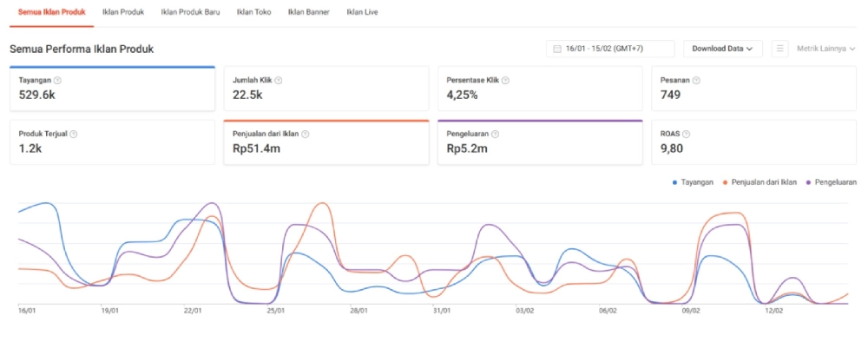Open the Iklan Produk tab
Screen dimensions: 868x342
pyautogui.click(x=123, y=11)
